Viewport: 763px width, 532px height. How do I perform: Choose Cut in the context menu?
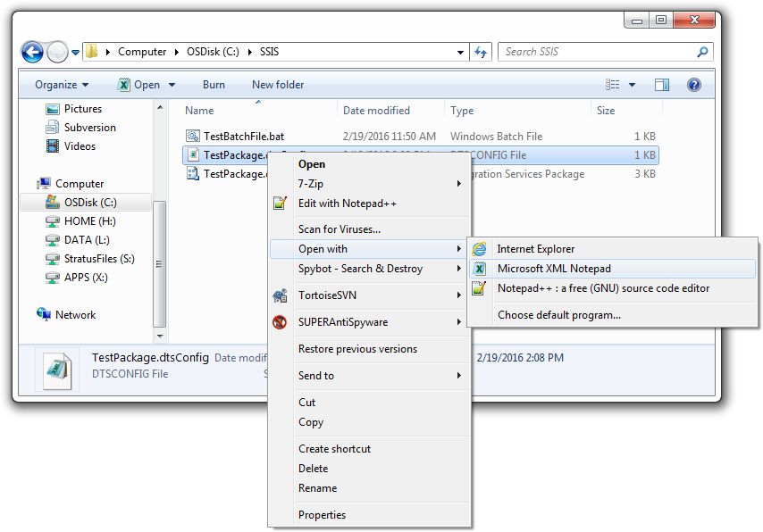click(x=370, y=403)
